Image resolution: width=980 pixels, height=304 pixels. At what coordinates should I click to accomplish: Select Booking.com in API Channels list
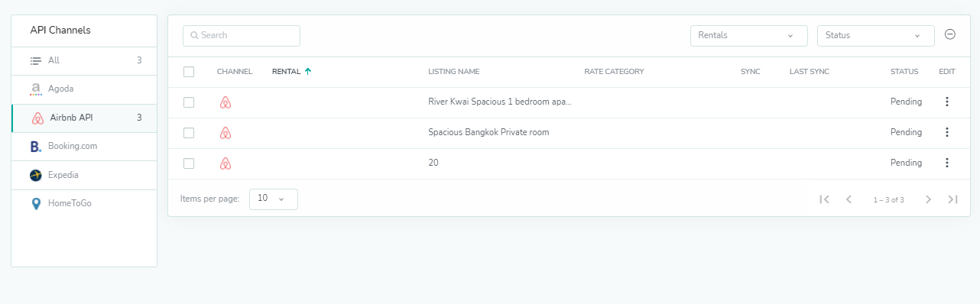(x=84, y=146)
